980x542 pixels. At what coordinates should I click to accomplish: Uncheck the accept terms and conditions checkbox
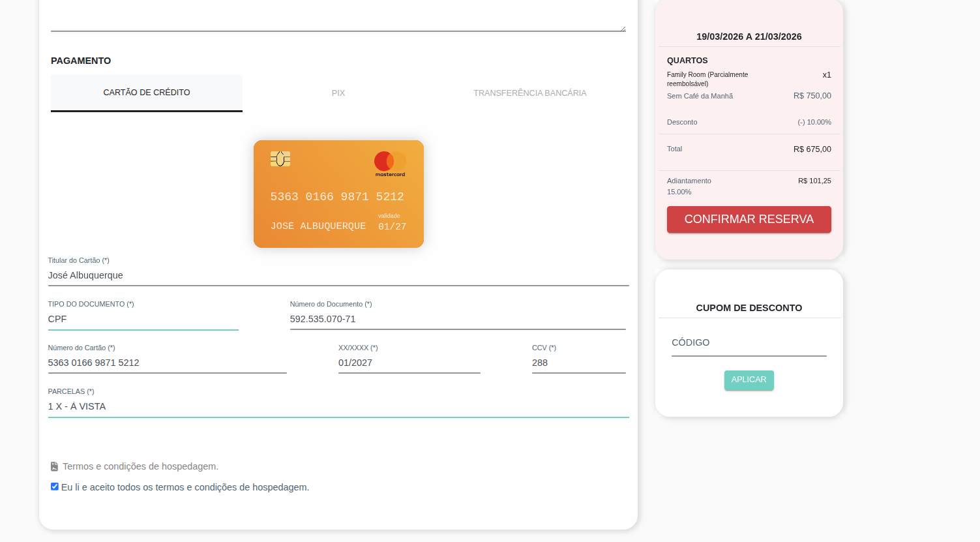click(55, 487)
